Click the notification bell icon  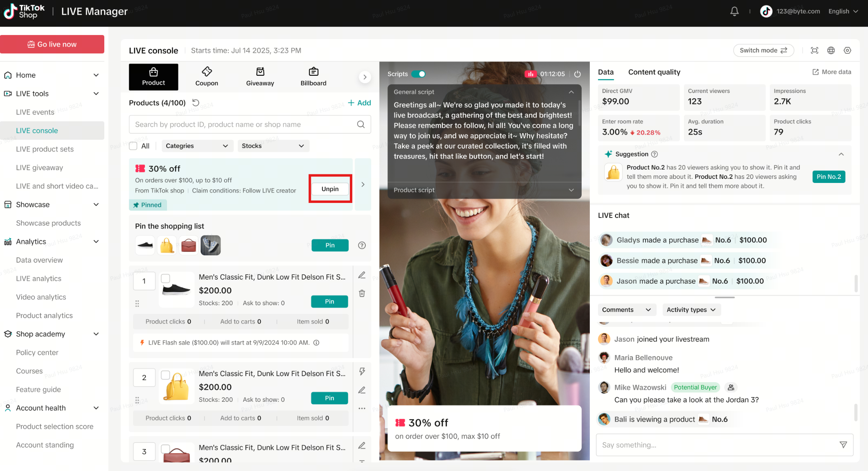click(x=734, y=11)
